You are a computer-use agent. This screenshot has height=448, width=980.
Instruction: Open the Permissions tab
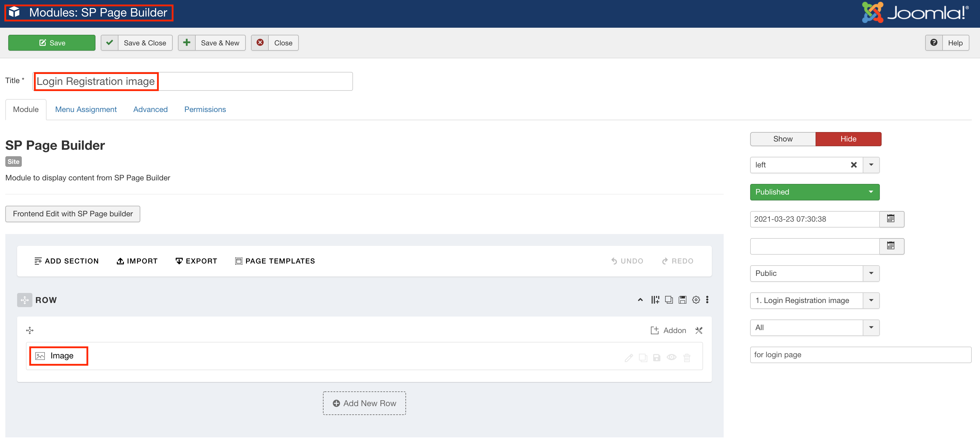click(205, 109)
